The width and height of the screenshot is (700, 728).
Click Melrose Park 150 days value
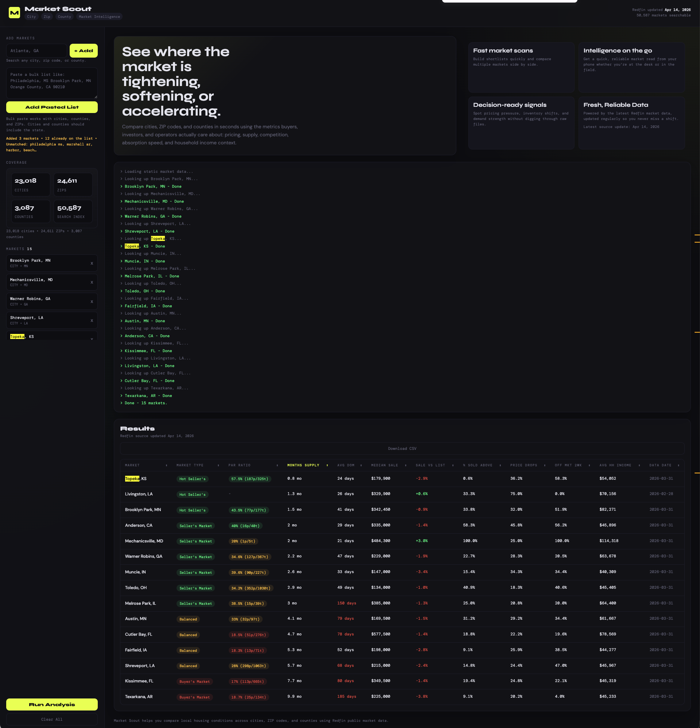click(x=347, y=603)
